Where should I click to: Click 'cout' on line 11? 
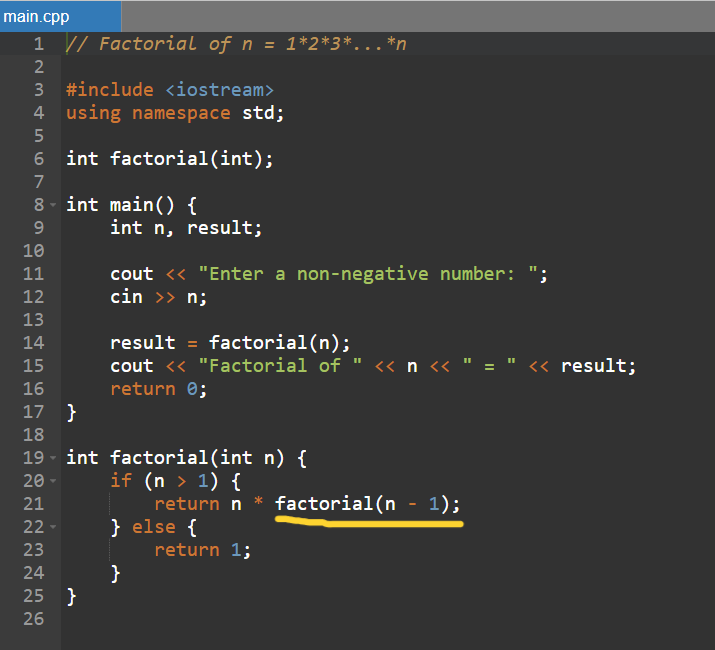(x=132, y=274)
